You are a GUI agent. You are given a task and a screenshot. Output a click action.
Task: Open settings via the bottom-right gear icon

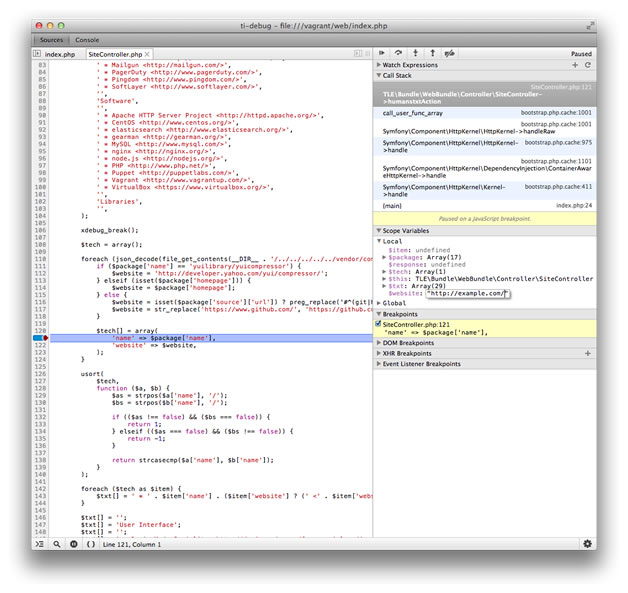[x=587, y=543]
